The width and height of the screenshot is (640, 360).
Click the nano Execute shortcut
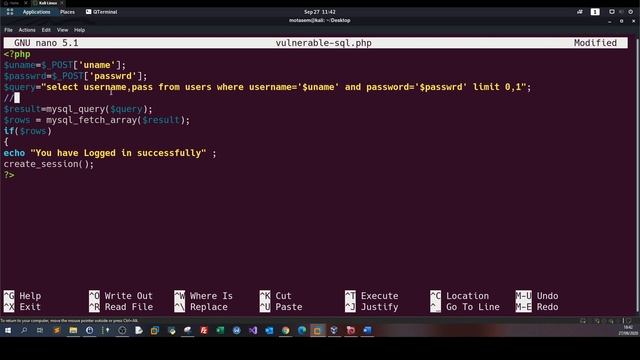372,296
